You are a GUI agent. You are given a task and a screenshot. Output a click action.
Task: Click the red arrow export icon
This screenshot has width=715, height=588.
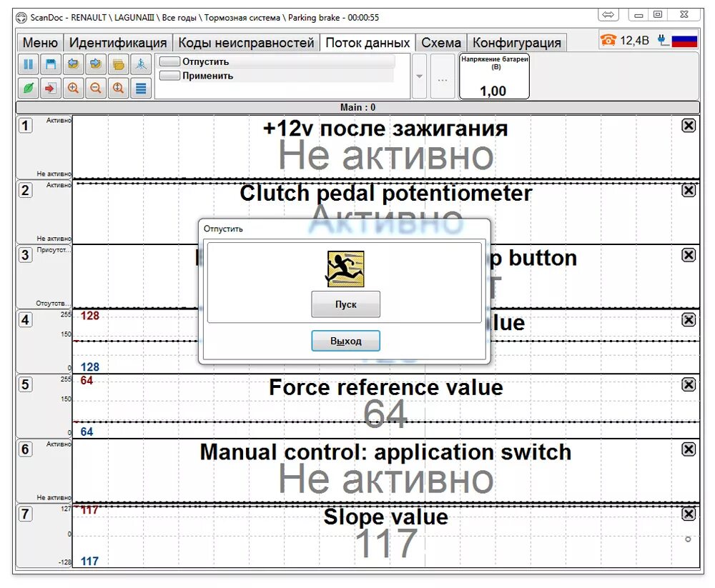(x=51, y=88)
